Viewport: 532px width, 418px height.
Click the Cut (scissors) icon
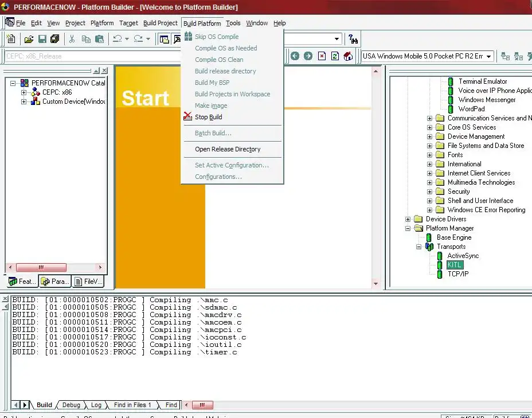(72, 39)
